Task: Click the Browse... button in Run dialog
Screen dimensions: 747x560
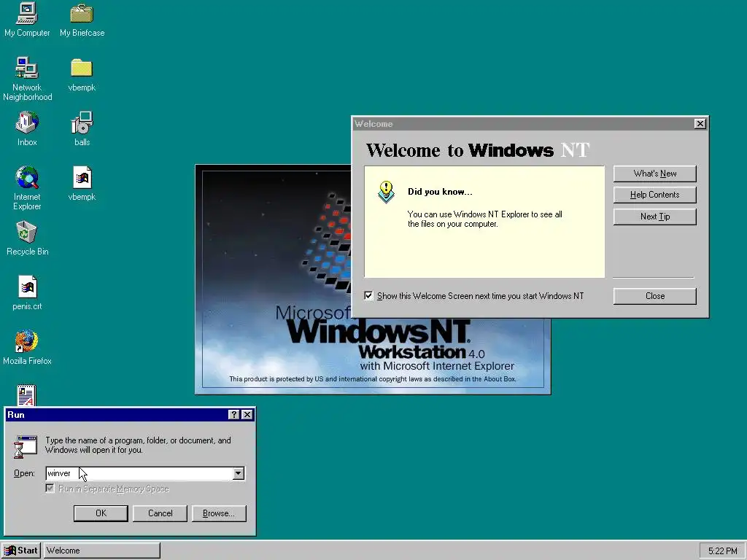Action: tap(219, 513)
